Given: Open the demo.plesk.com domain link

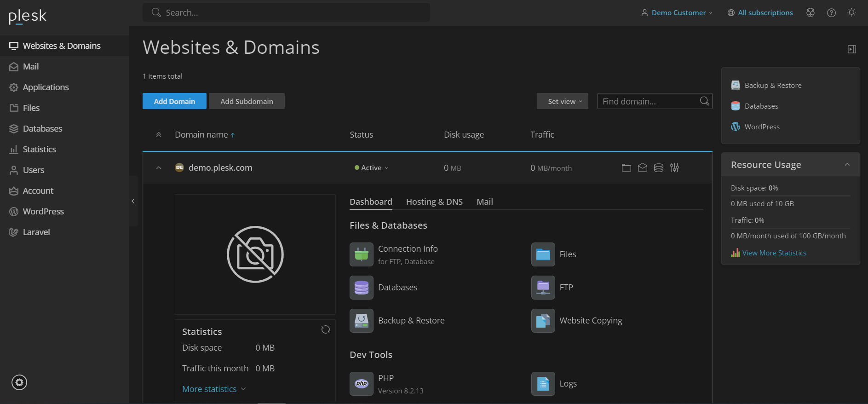Looking at the screenshot, I should [x=220, y=168].
